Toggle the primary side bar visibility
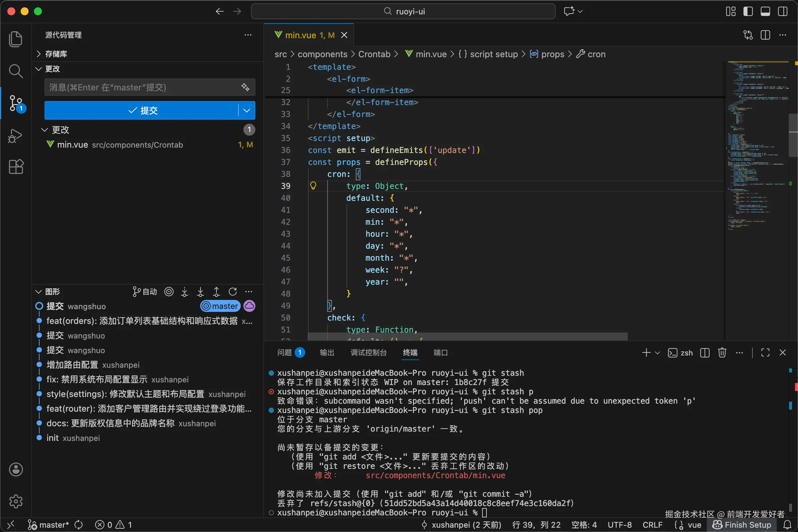Viewport: 798px width, 532px height. tap(748, 12)
